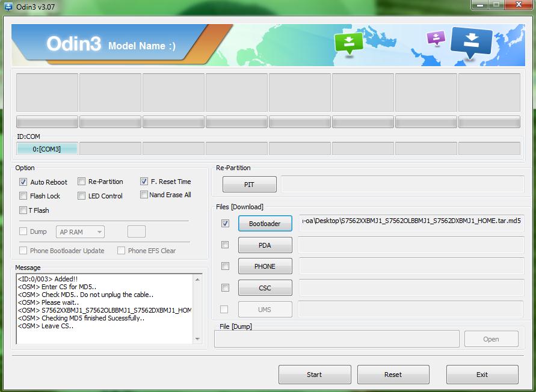Click log line 'Check MD5.. Do not unplug the cable..'
536x392 pixels.
point(85,295)
